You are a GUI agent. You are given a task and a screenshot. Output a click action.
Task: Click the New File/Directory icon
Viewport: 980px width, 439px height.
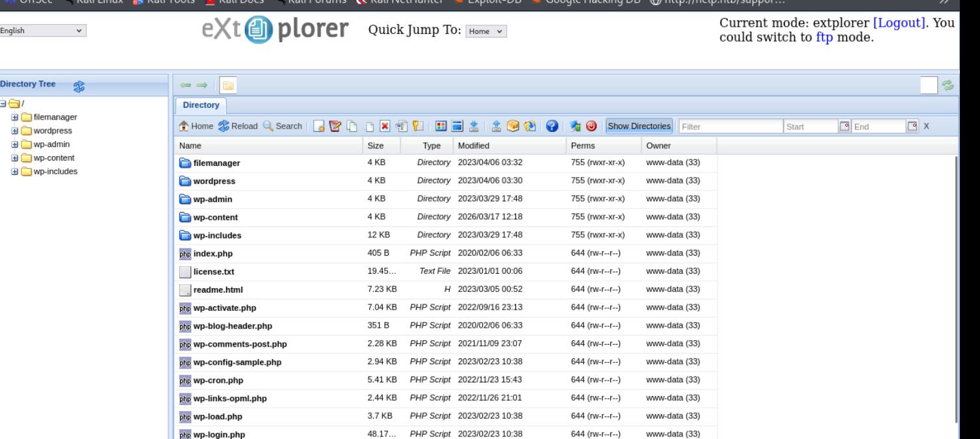click(319, 126)
